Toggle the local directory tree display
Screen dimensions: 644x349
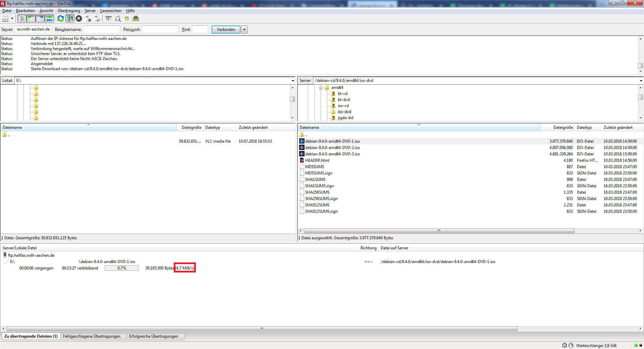coord(31,19)
